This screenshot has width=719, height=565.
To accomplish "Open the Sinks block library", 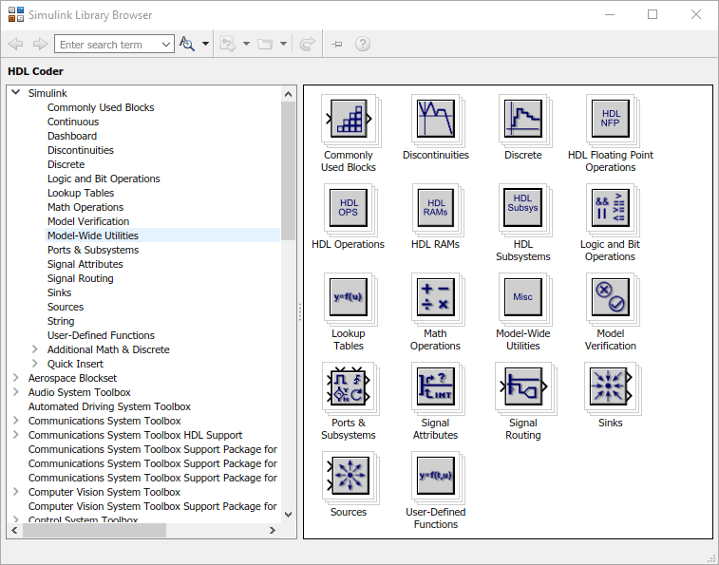I will [610, 387].
